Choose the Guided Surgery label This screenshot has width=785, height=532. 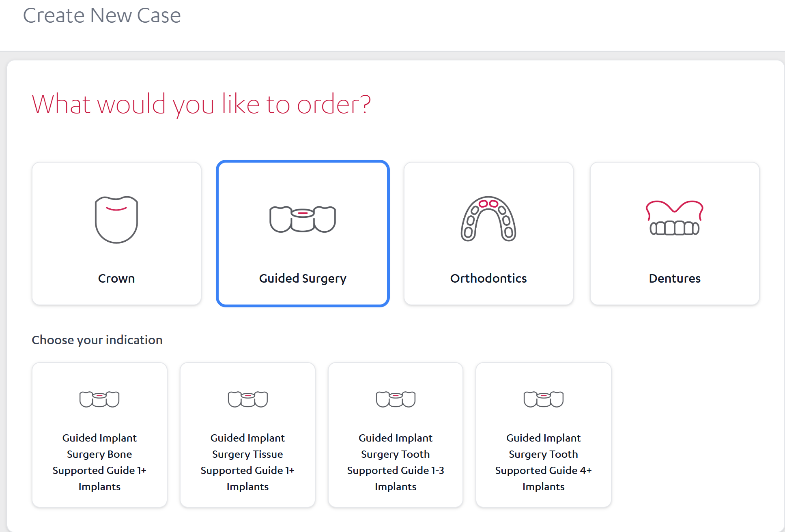pyautogui.click(x=303, y=279)
